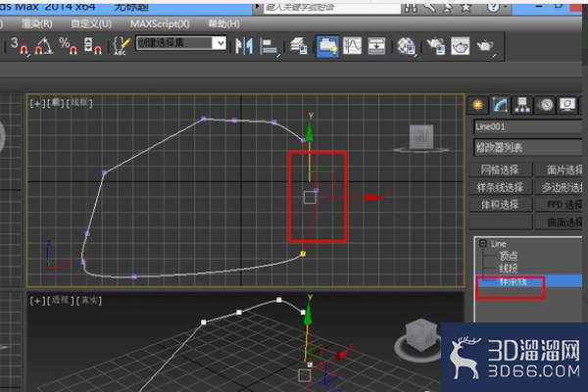Screen dimensions: 588x392
Task: Click the Mirror tool icon
Action: [x=244, y=46]
